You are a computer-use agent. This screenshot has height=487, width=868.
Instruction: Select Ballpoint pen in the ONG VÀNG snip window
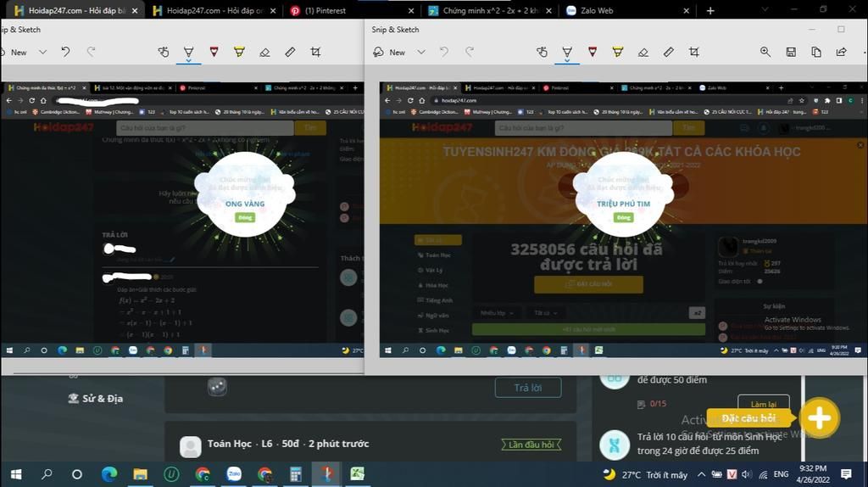[x=188, y=52]
